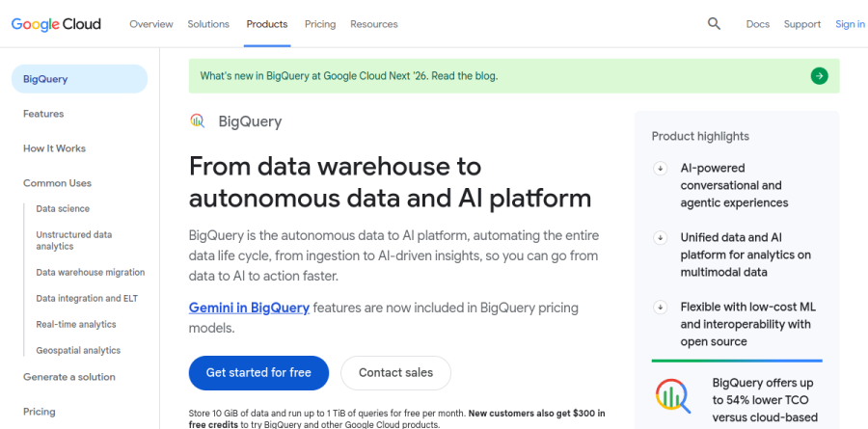Click Unified data and AI platform highlight text
This screenshot has height=429, width=868.
pyautogui.click(x=746, y=255)
